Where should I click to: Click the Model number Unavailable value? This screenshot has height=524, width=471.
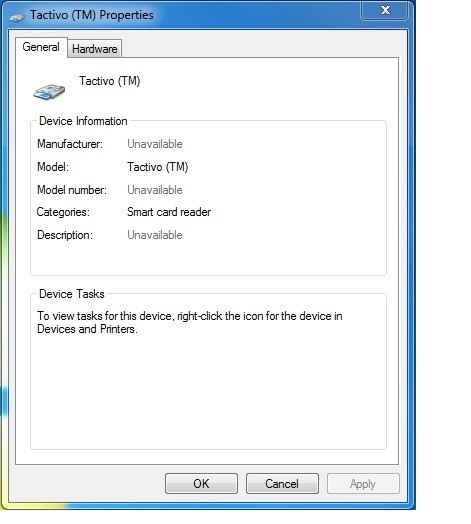(x=155, y=190)
